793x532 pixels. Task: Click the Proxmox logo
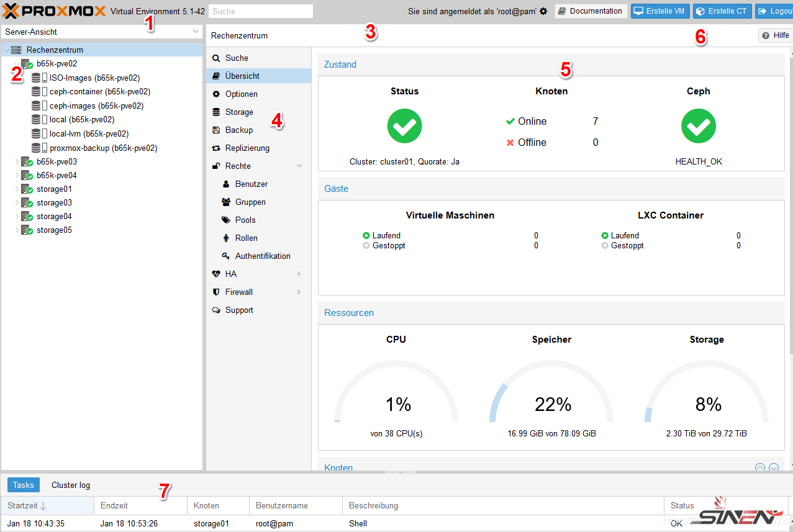(55, 11)
